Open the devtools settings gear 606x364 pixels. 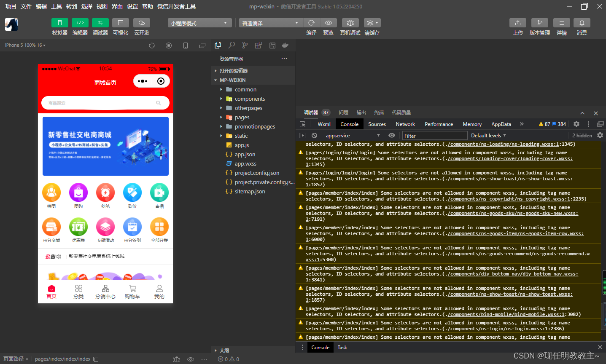coord(576,124)
